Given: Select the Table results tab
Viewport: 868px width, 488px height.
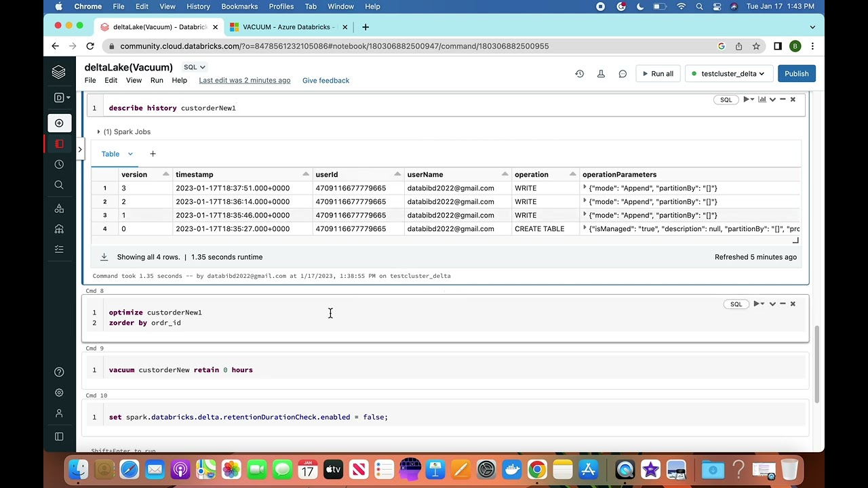Looking at the screenshot, I should [110, 154].
